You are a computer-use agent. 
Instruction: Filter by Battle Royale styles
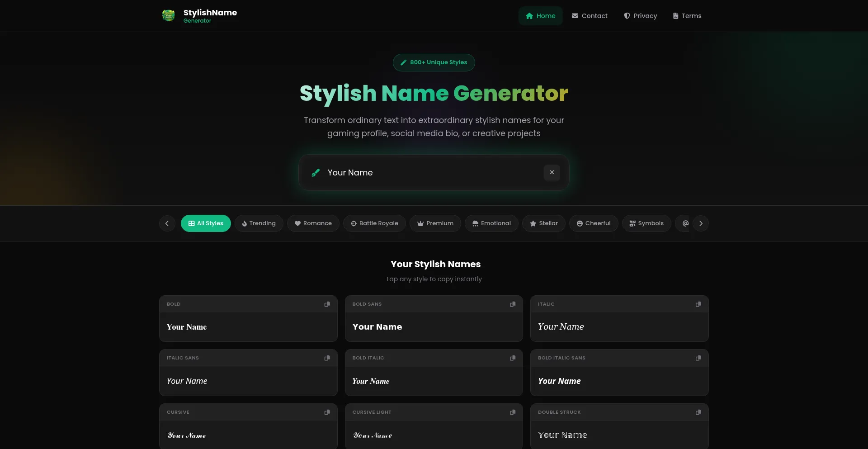374,223
